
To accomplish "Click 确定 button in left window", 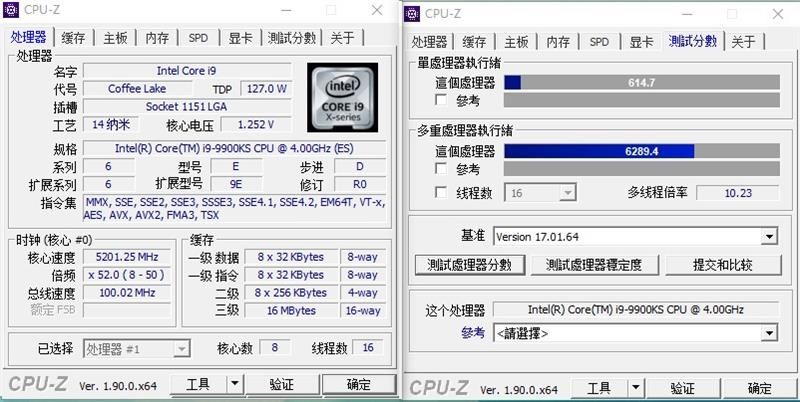I will [x=359, y=384].
